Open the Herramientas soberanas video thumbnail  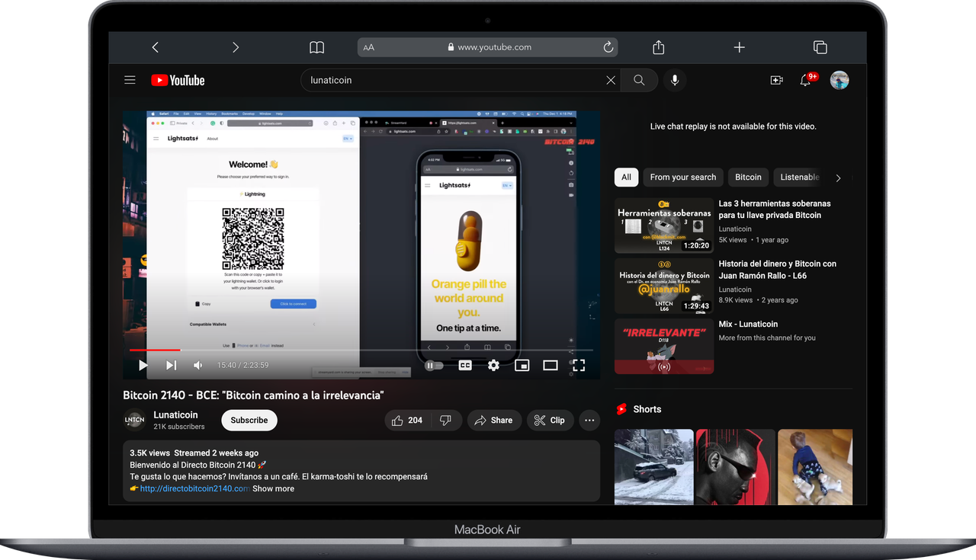(664, 226)
